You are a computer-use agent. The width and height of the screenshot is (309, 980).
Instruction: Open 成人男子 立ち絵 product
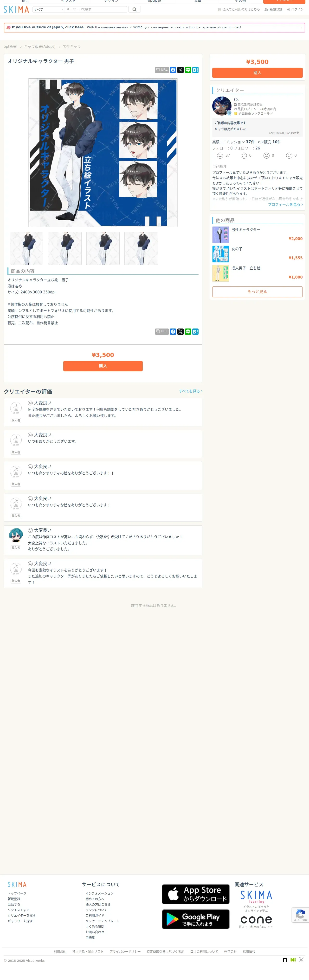[257, 273]
